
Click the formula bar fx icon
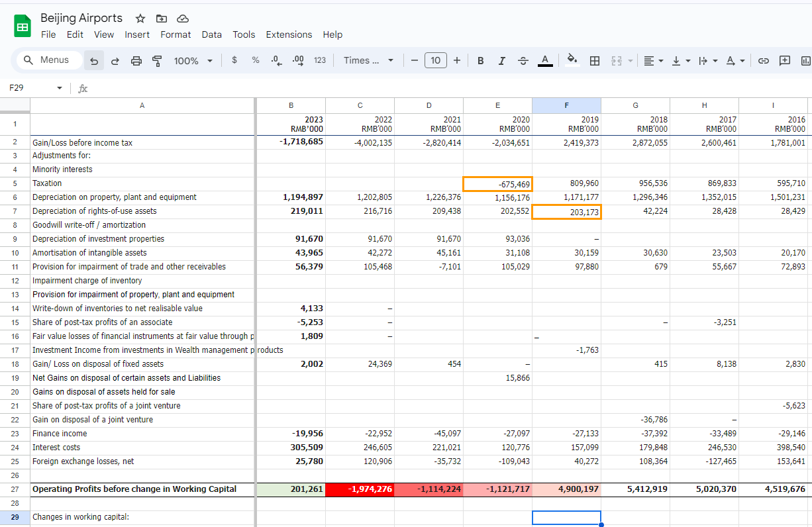[83, 88]
